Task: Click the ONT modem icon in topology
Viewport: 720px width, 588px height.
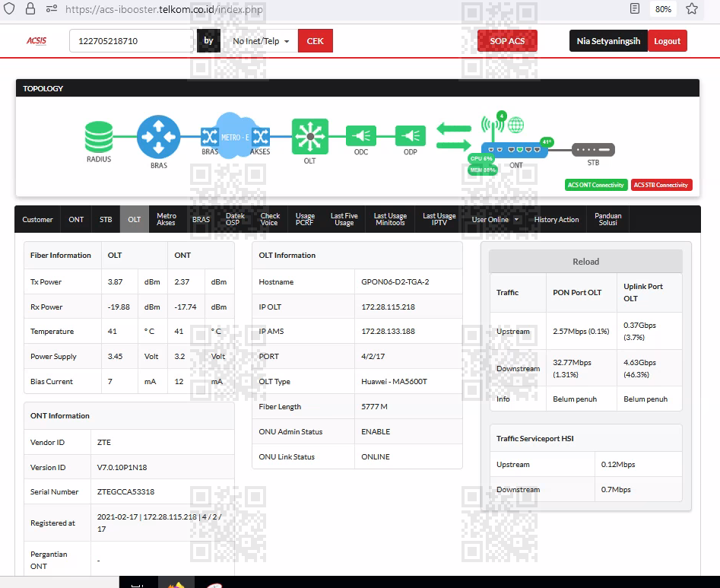Action: point(514,150)
